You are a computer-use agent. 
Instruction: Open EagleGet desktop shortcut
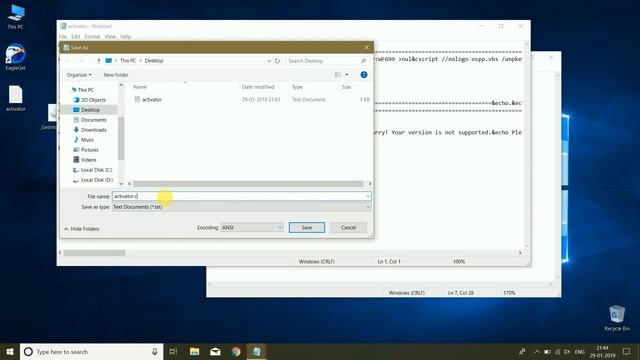16,57
